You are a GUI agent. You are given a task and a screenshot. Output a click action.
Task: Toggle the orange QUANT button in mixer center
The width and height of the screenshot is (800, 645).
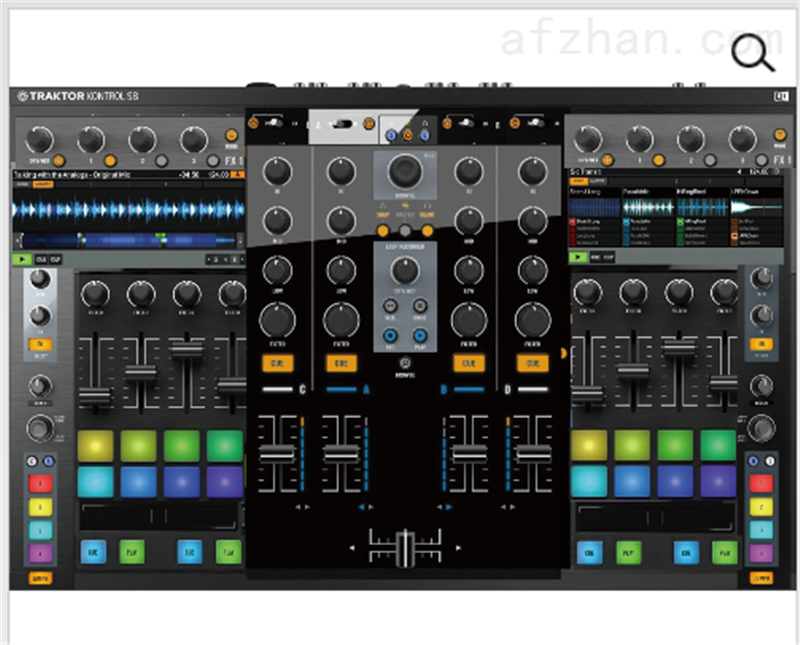tap(427, 231)
